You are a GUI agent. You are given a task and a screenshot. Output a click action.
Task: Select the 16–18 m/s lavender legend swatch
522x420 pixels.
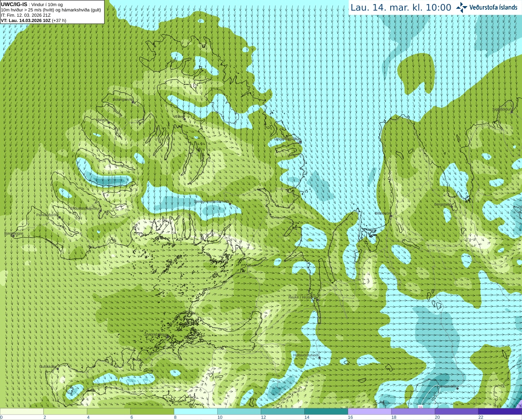click(x=369, y=411)
